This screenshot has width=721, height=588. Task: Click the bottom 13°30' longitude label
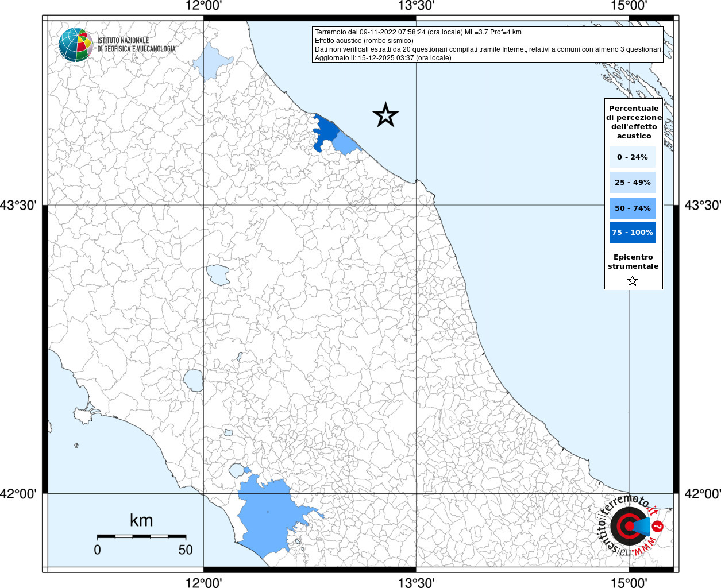pyautogui.click(x=416, y=582)
